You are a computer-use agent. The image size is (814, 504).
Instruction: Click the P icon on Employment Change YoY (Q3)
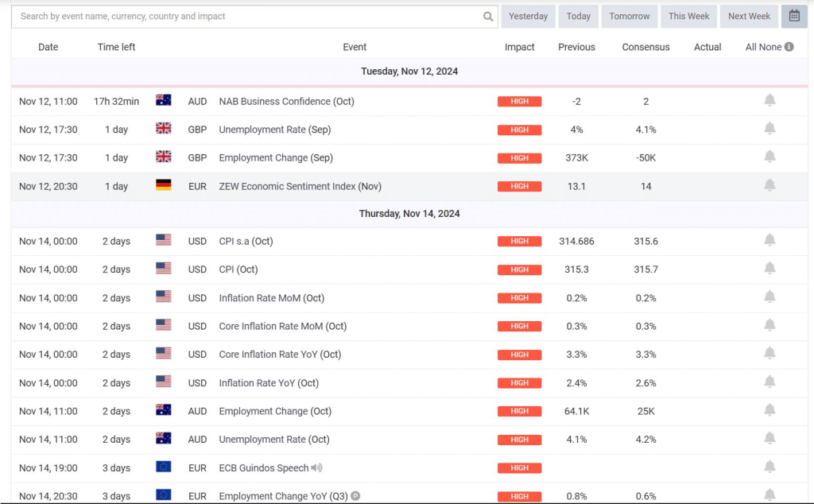click(355, 495)
